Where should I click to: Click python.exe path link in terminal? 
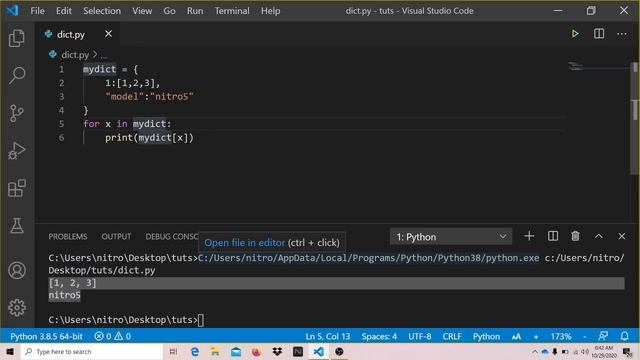click(368, 258)
